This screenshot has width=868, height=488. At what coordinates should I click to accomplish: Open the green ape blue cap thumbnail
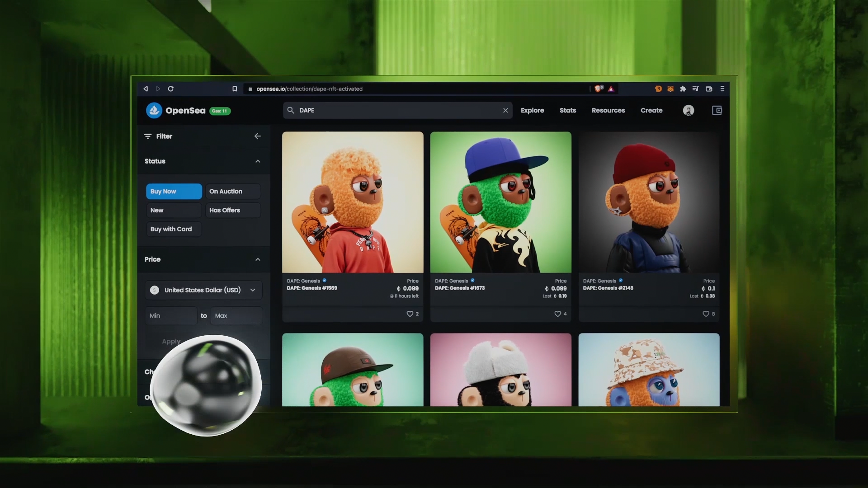point(501,202)
